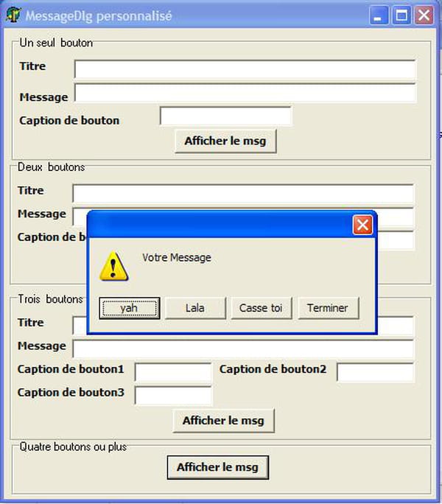Click the 'Lala' button
Viewport: 442px width, 504px height.
(195, 308)
